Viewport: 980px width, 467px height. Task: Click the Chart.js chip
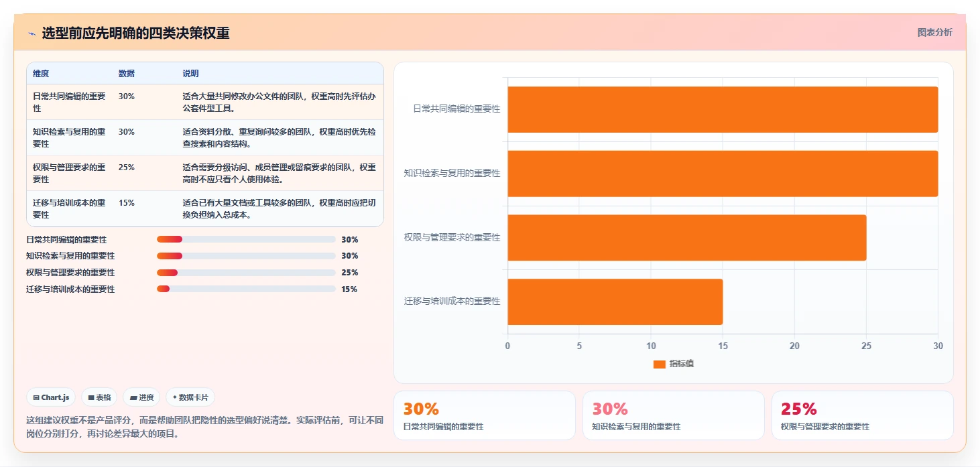pyautogui.click(x=52, y=397)
